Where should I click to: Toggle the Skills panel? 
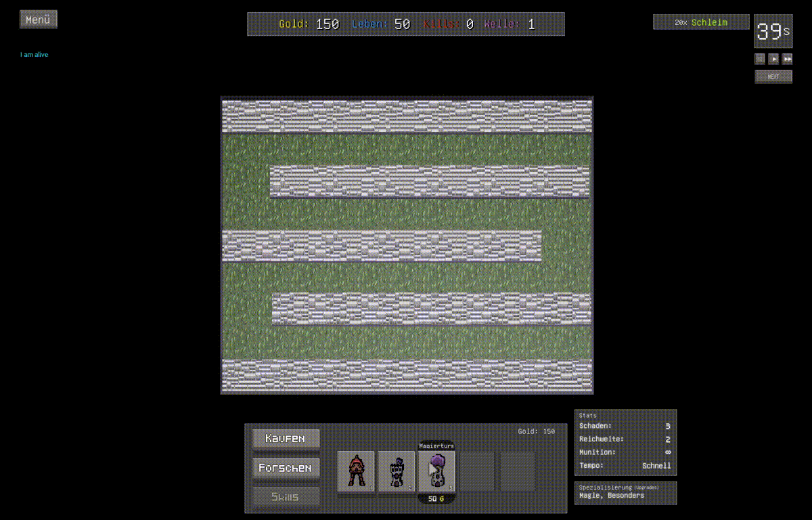[286, 497]
